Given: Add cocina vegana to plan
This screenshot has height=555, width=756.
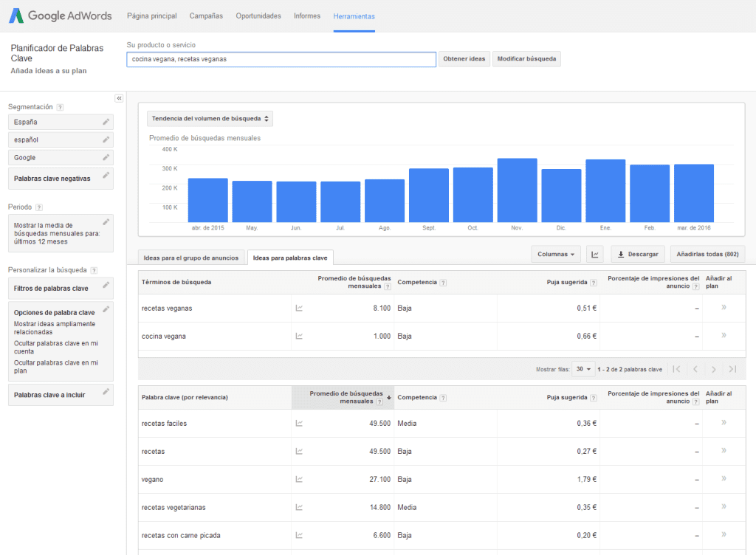Looking at the screenshot, I should (x=724, y=335).
